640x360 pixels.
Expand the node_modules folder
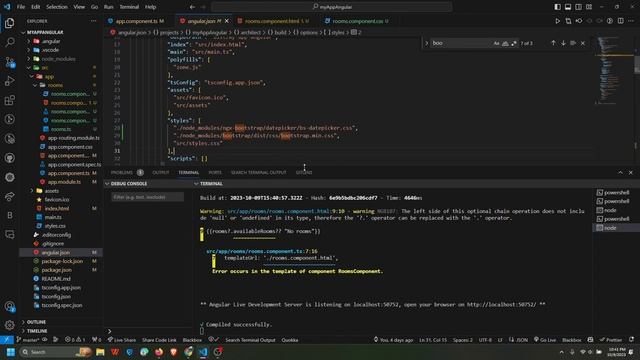point(29,59)
